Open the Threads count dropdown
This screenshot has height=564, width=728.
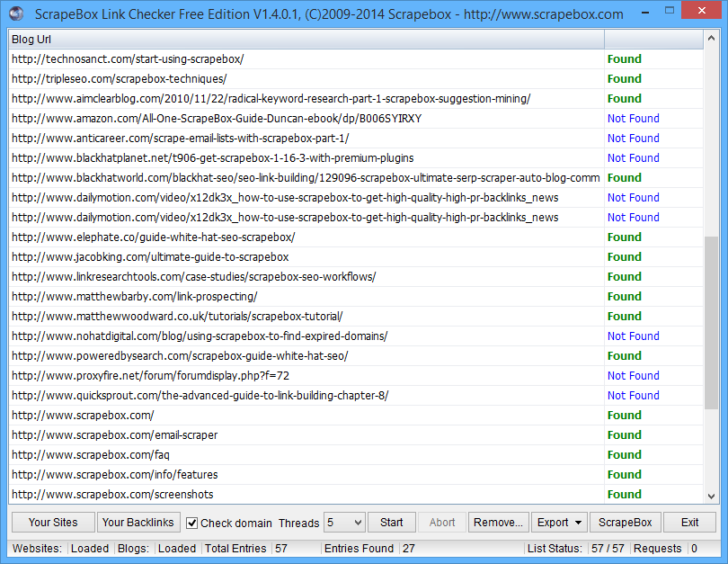click(344, 523)
